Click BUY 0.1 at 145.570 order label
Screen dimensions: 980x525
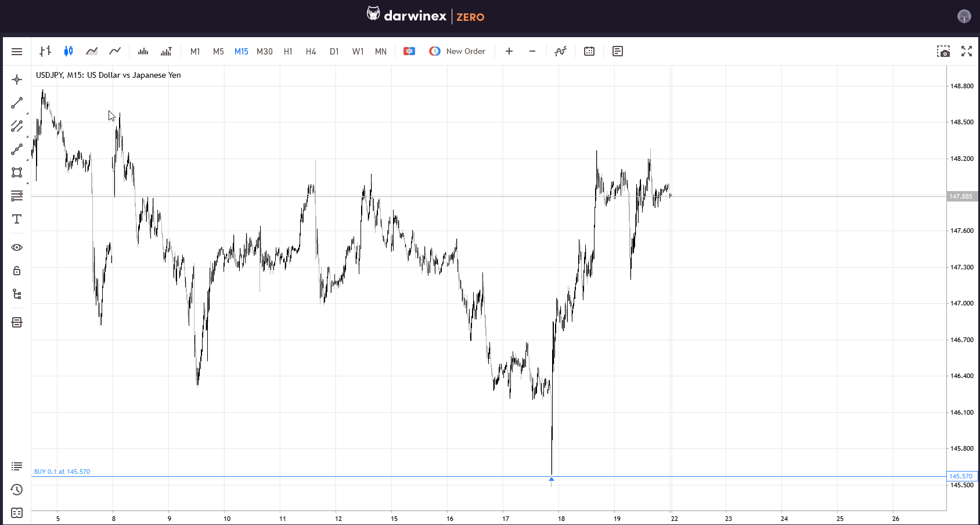62,472
